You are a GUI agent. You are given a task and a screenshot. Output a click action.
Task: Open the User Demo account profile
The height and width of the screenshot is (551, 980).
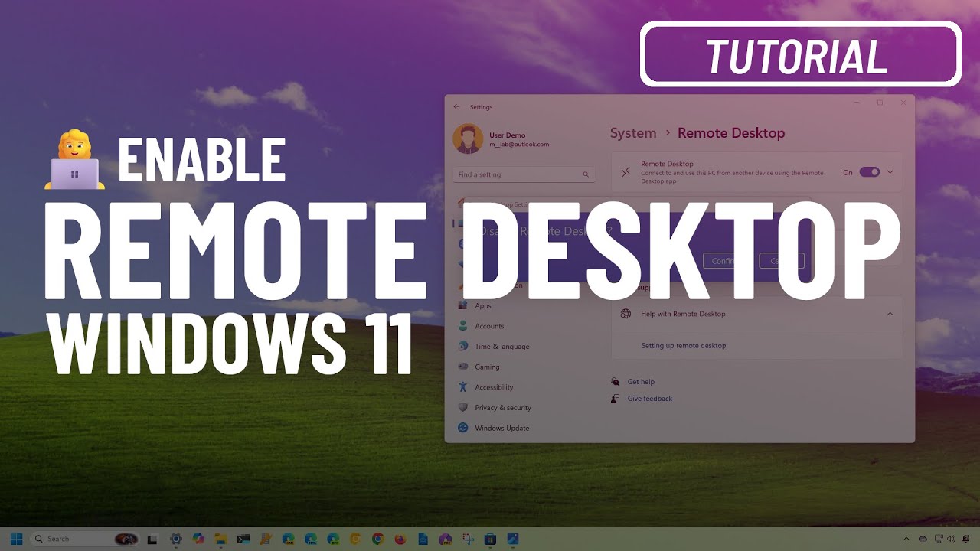coord(501,139)
